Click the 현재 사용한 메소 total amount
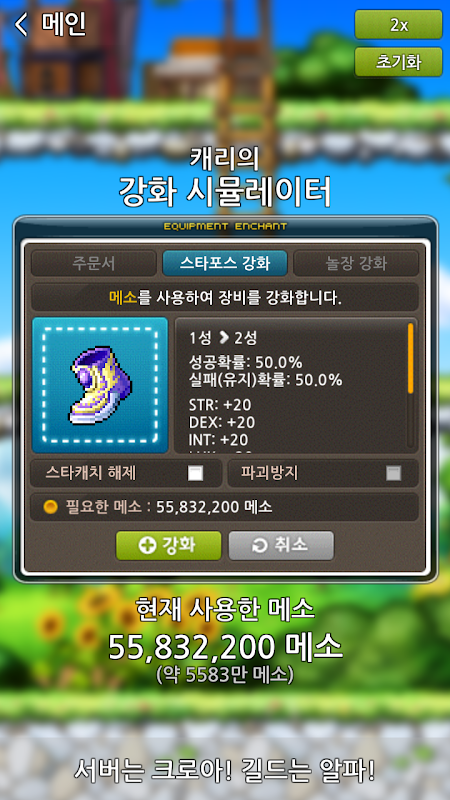 pyautogui.click(x=225, y=647)
